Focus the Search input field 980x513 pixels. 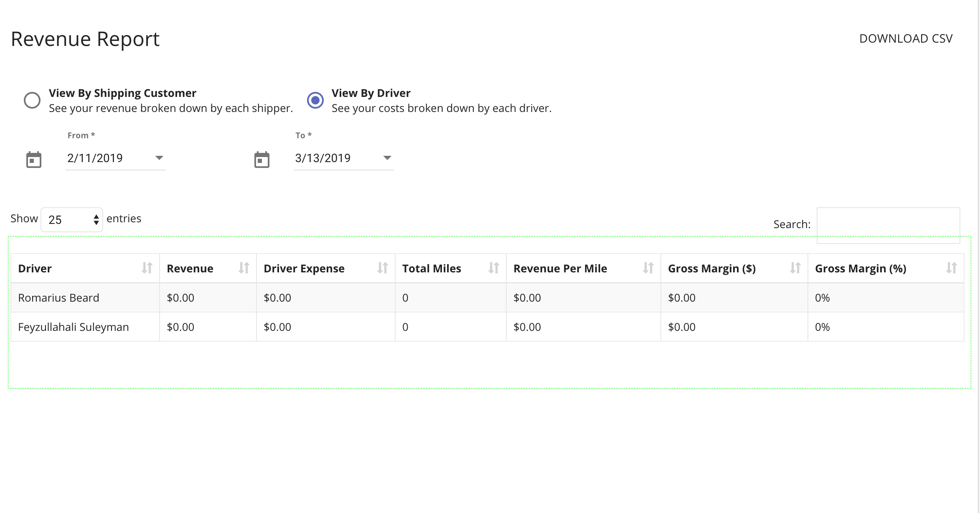[888, 225]
